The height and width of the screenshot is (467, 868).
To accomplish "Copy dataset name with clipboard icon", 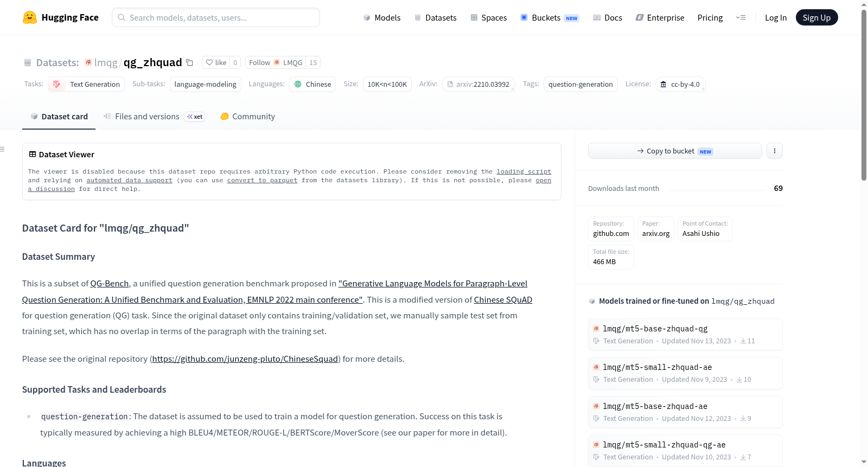I will pos(189,62).
